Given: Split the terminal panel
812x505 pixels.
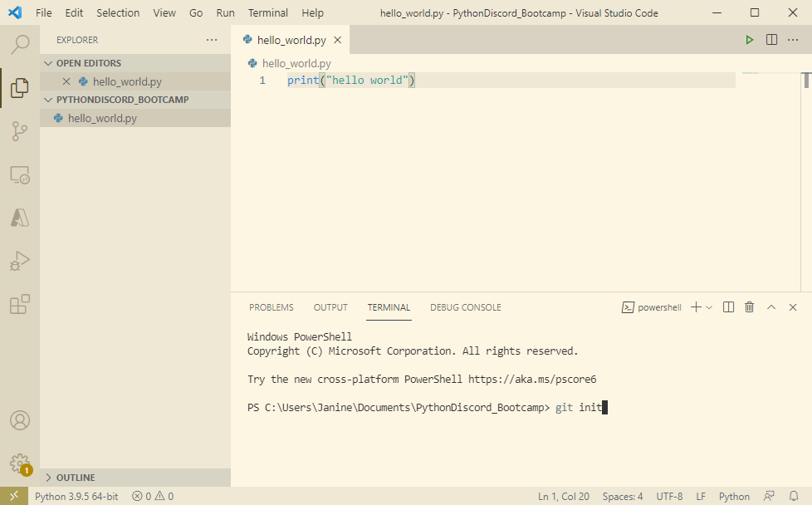Looking at the screenshot, I should click(x=728, y=307).
